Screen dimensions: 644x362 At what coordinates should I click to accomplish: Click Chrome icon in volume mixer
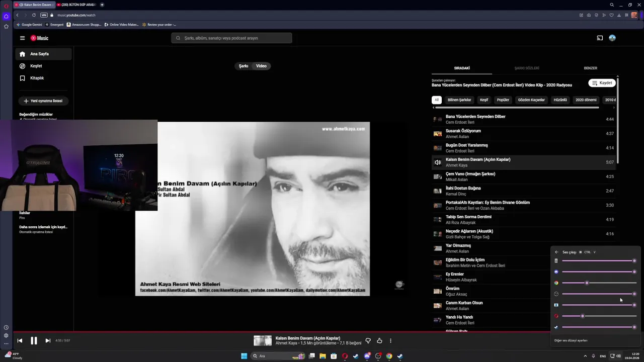556,283
